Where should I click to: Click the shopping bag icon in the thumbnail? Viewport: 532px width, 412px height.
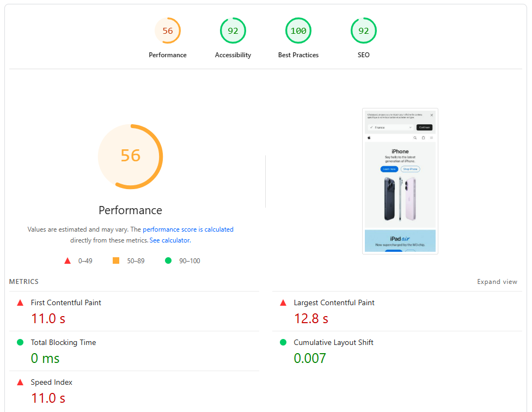(424, 138)
